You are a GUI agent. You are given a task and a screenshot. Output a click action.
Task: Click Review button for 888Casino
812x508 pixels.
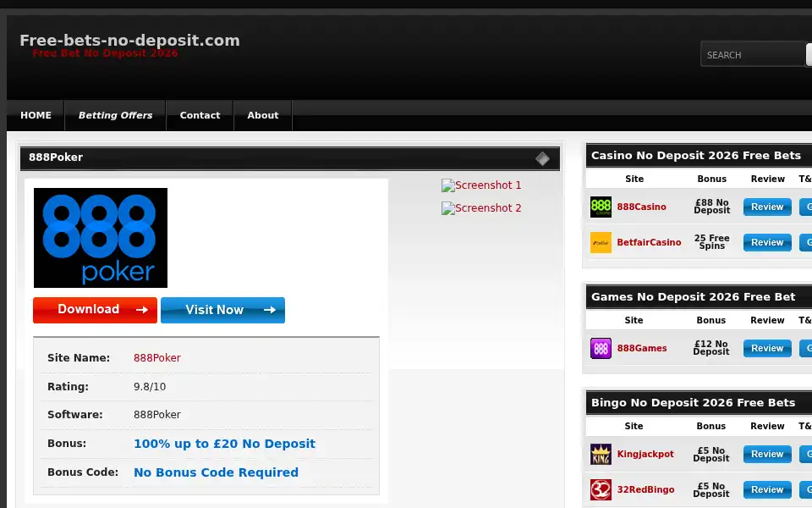[x=767, y=207]
